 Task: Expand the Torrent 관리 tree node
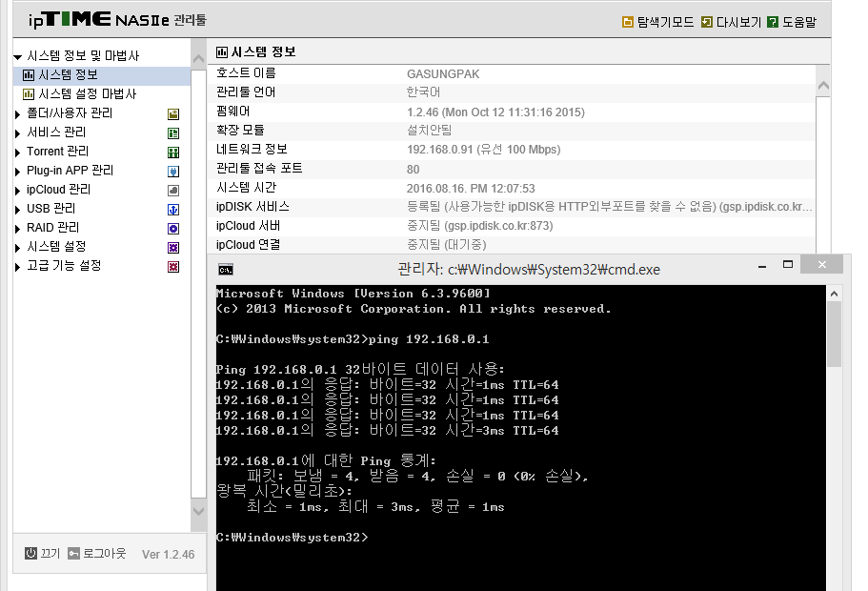(x=18, y=153)
